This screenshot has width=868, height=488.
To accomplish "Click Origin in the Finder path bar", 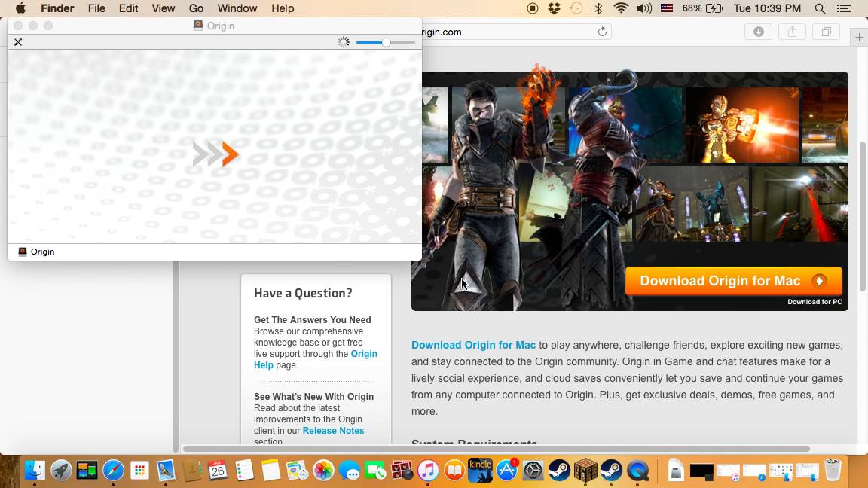I will 36,252.
